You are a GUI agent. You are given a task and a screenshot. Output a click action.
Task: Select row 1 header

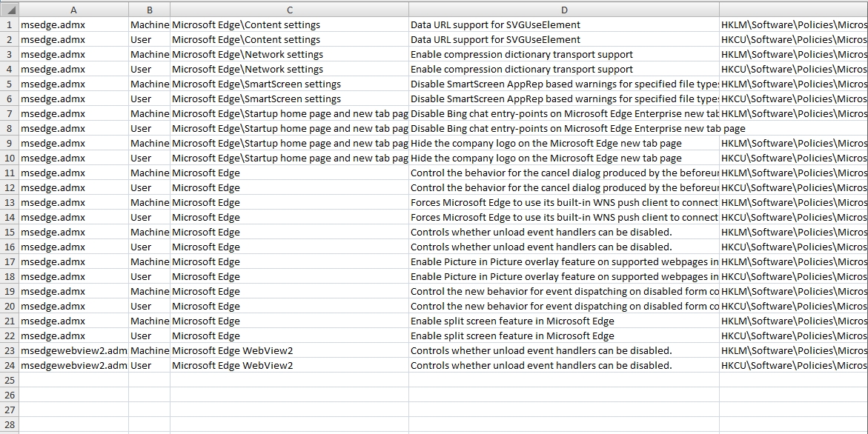click(10, 24)
